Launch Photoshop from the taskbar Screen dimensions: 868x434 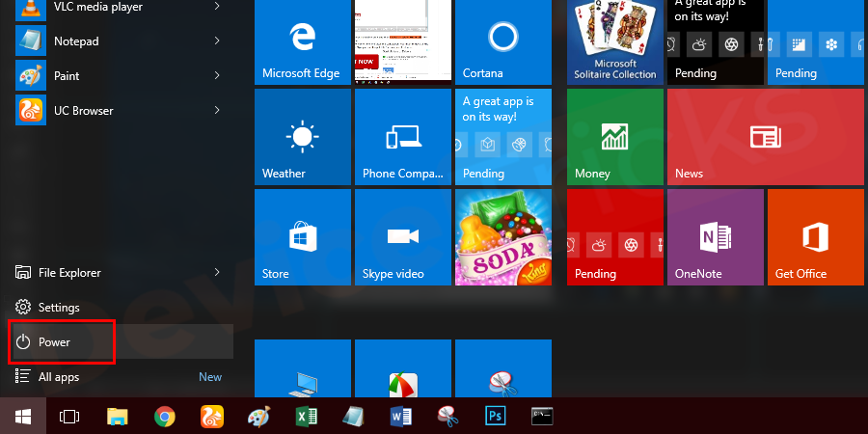tap(495, 417)
